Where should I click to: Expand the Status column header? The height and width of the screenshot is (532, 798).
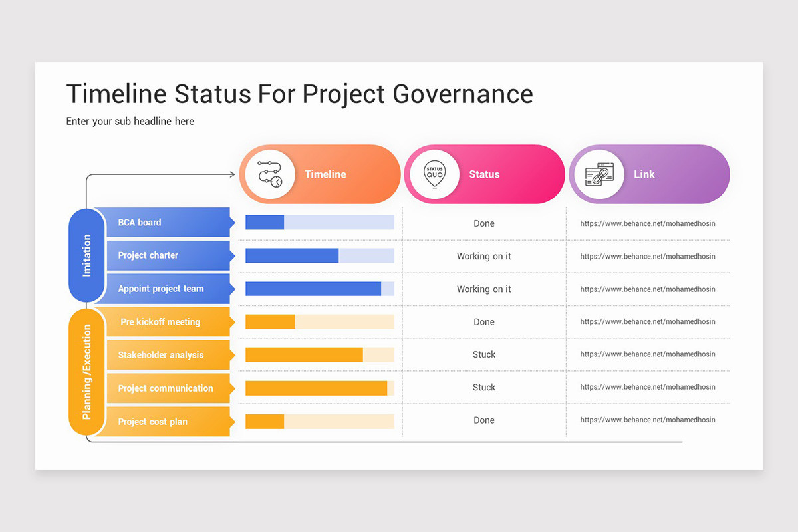484,174
